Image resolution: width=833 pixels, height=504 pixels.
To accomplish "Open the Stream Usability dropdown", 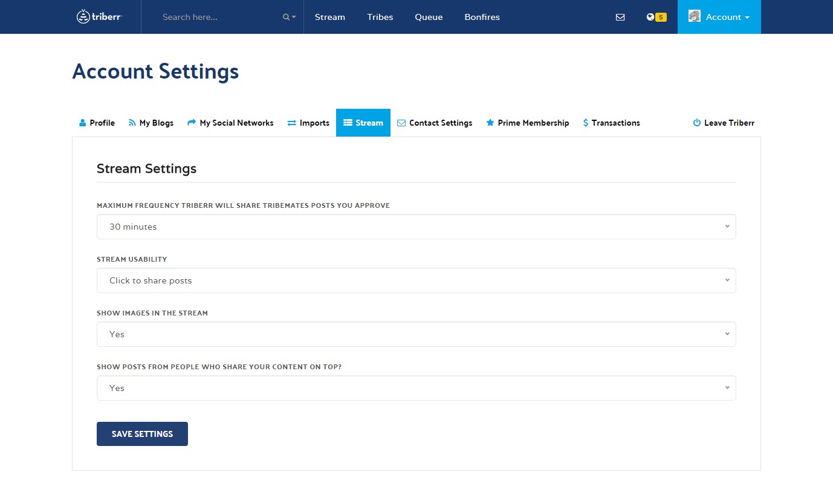I will (416, 280).
